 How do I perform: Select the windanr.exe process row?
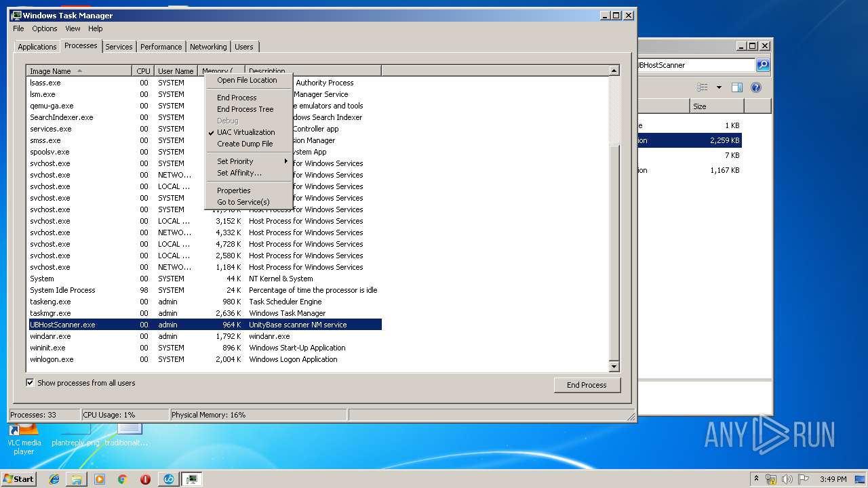(x=205, y=336)
